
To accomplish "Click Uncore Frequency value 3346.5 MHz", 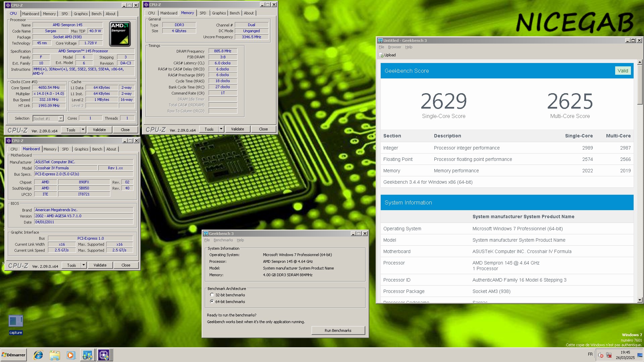I will pos(252,37).
